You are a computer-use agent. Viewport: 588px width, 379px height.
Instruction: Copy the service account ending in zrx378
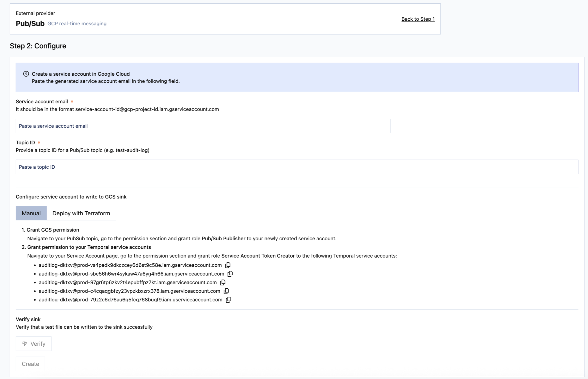pos(226,291)
